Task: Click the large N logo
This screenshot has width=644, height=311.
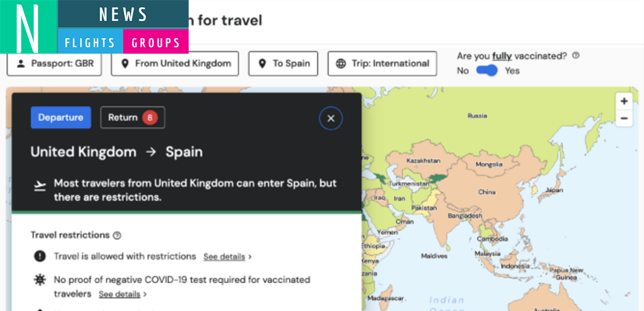Action: tap(28, 27)
